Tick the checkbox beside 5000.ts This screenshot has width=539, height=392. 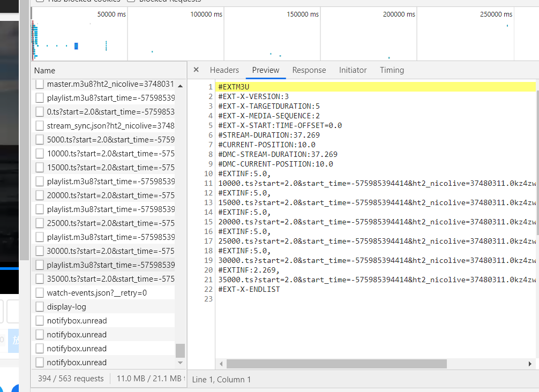[x=40, y=139]
